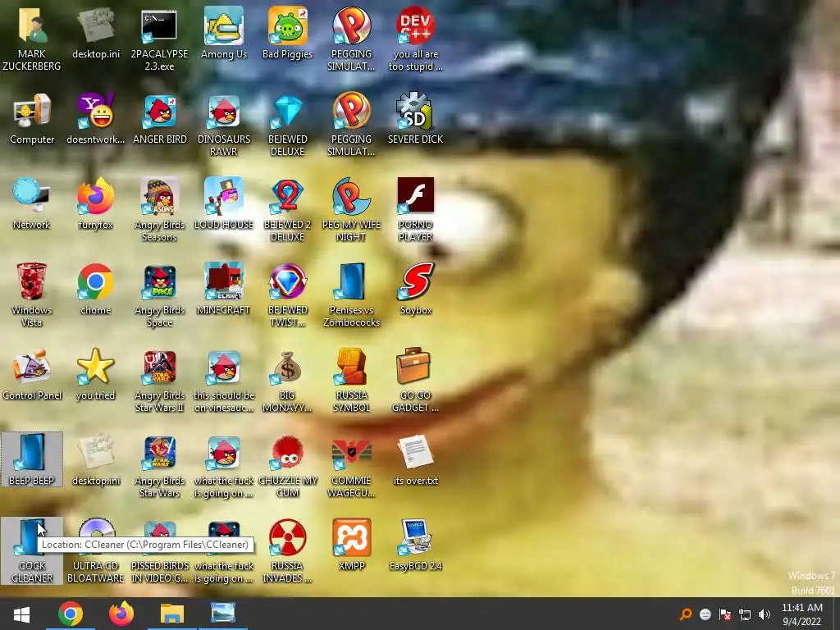Select the LOUD HOUSE desktop shortcut
This screenshot has width=840, height=630.
223,197
